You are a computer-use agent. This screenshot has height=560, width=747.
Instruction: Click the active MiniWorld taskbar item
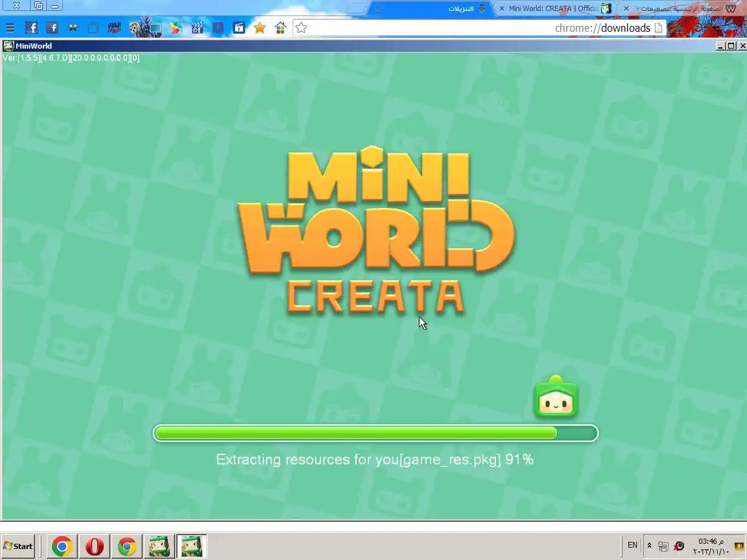pos(191,546)
